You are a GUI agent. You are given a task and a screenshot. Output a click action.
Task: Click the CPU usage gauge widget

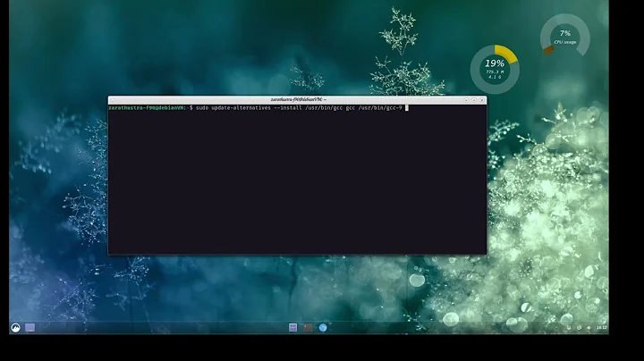564,38
